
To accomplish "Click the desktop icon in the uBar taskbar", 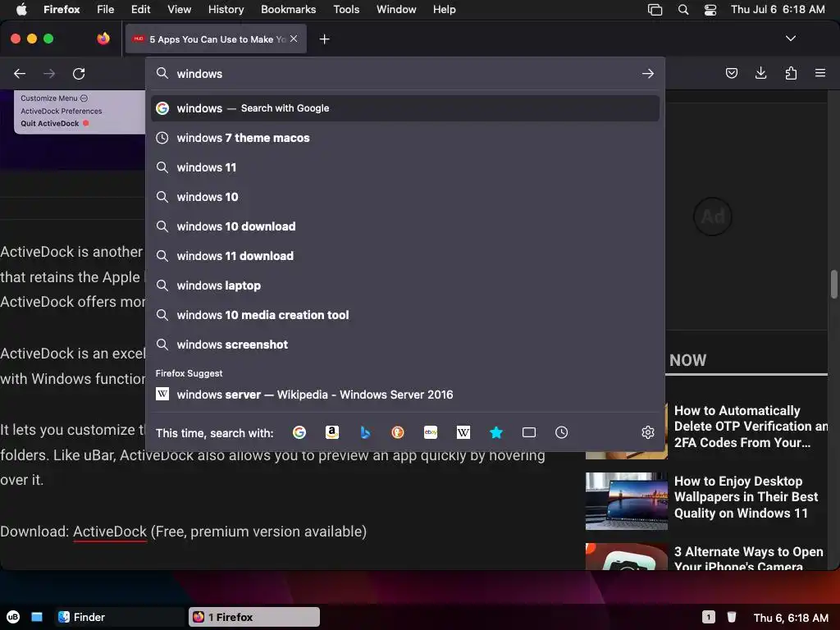I will click(x=37, y=617).
